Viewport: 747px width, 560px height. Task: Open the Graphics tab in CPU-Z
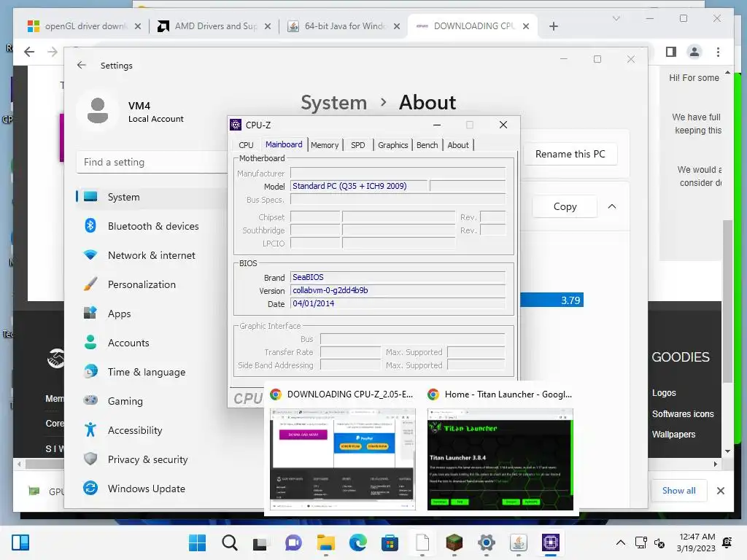[392, 145]
